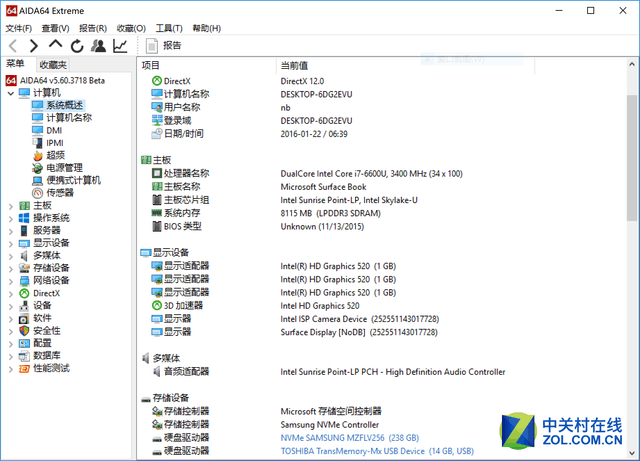Screen dimensions: 640x461
Task: Click the AIDA64 v5.60.3718 Beta root icon
Action: (11, 80)
